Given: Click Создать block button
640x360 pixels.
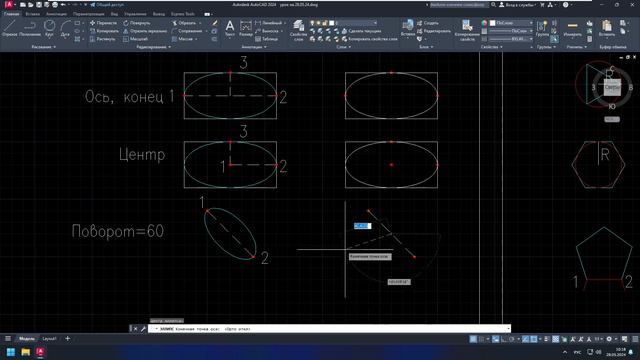Looking at the screenshot, I should [x=427, y=23].
